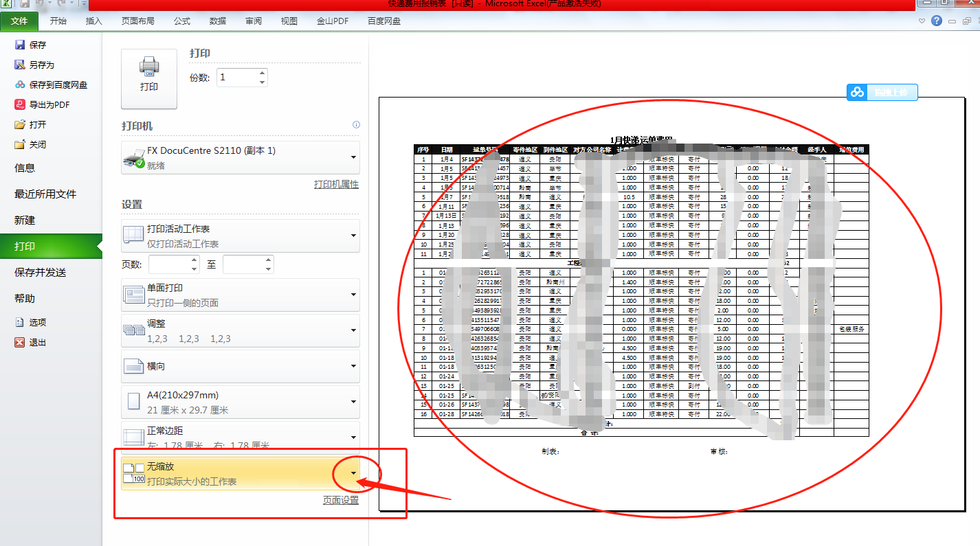The height and width of the screenshot is (546, 980).
Task: Click the 包裹服务 cell in print preview
Action: [x=851, y=329]
